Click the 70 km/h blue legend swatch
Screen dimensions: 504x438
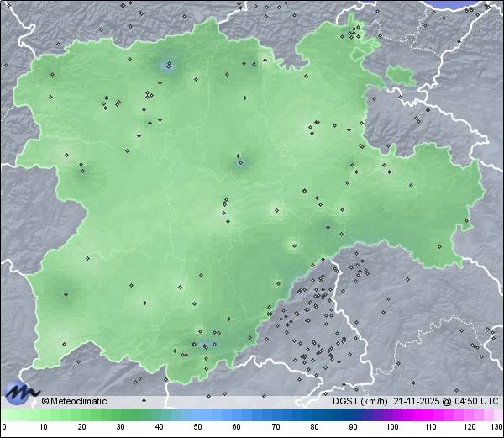pyautogui.click(x=275, y=415)
